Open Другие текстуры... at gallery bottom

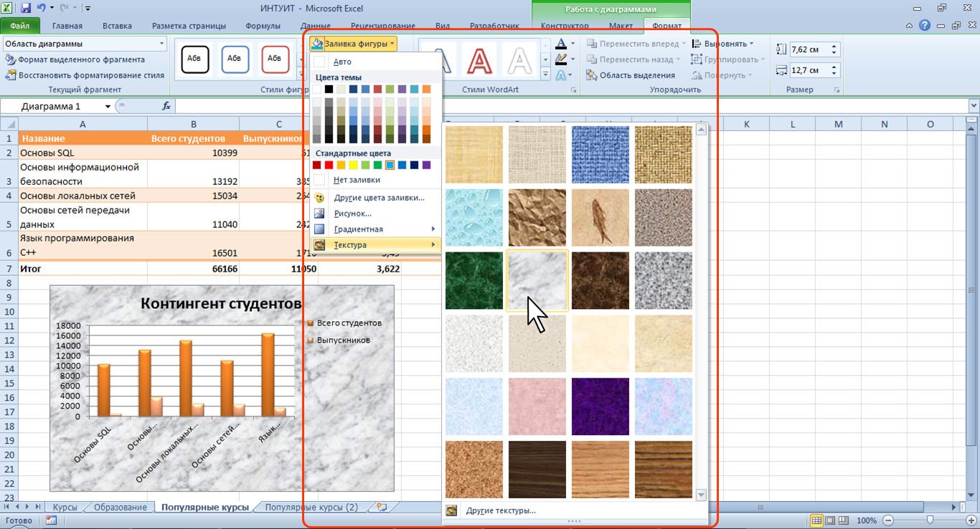pos(501,511)
